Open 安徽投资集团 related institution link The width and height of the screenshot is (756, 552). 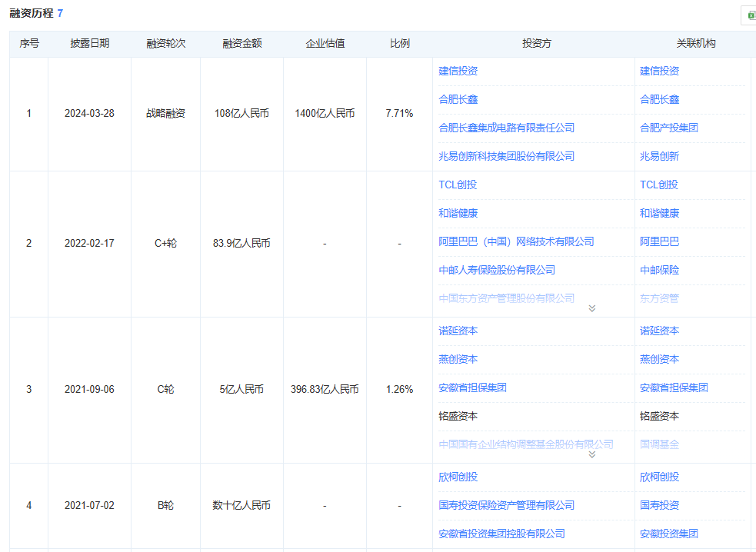pos(669,534)
